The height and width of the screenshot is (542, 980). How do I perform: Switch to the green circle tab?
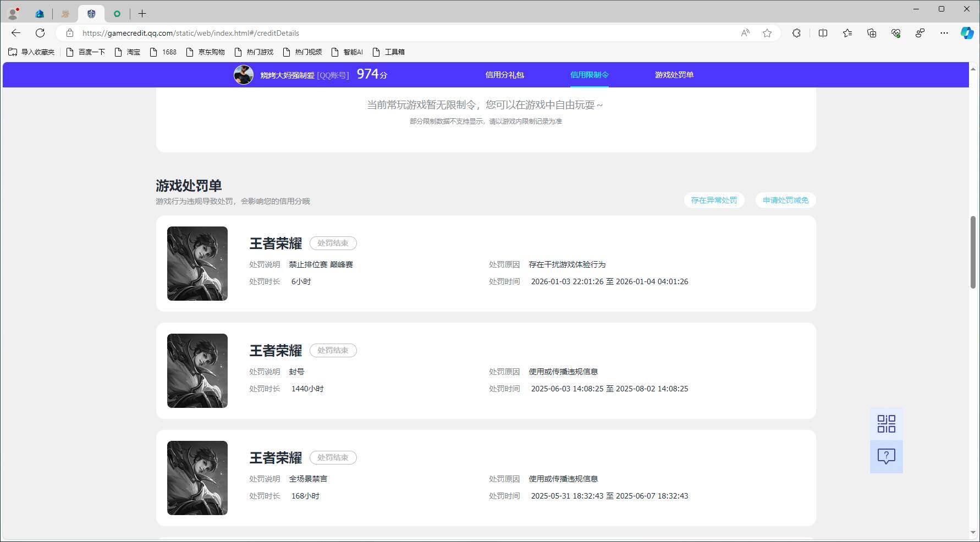117,14
